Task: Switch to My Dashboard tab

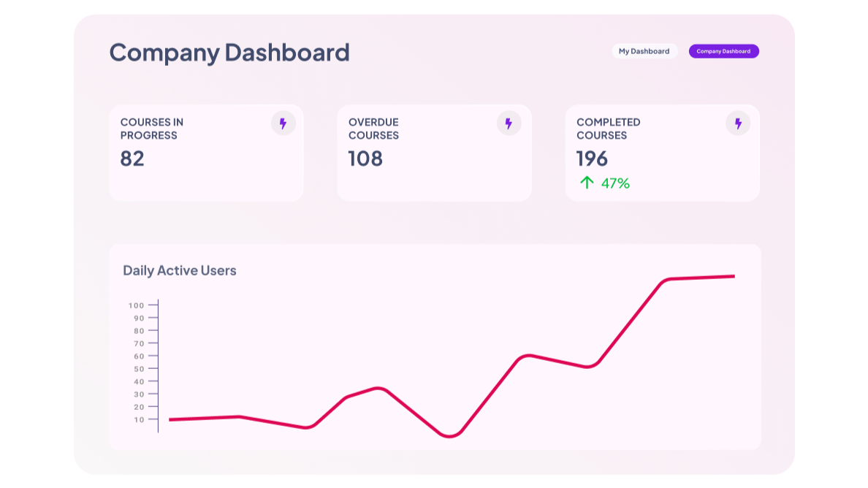Action: click(644, 51)
